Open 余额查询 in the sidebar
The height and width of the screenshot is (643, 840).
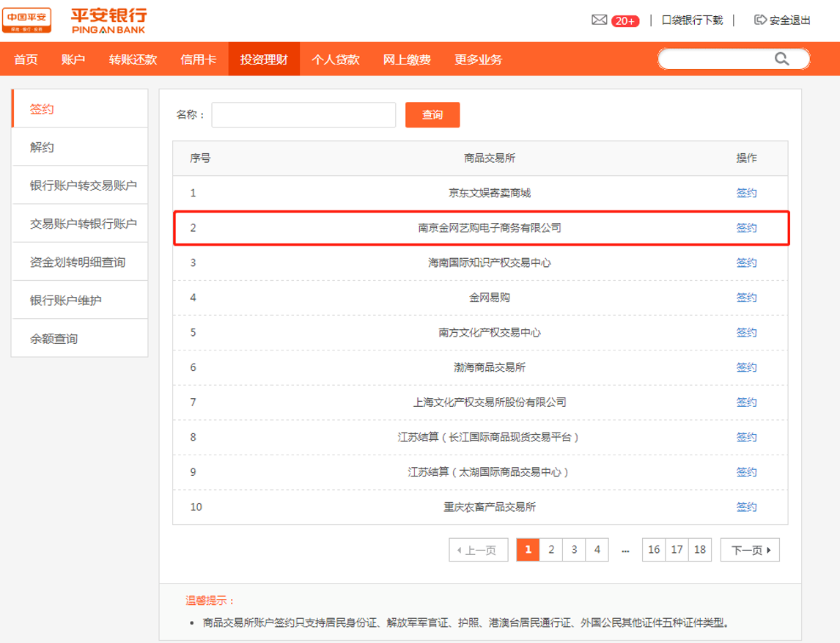(x=80, y=339)
